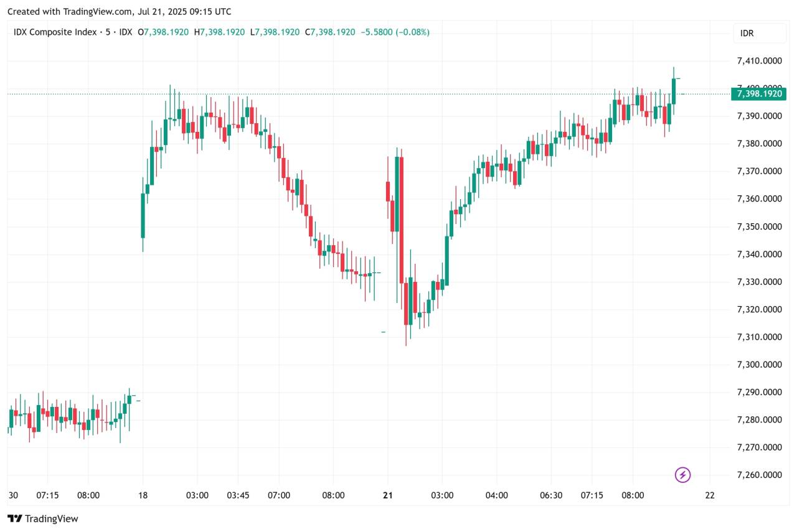Screen dimensions: 797x532
Task: Select the IDX Composite Index symbol title
Action: click(x=55, y=32)
